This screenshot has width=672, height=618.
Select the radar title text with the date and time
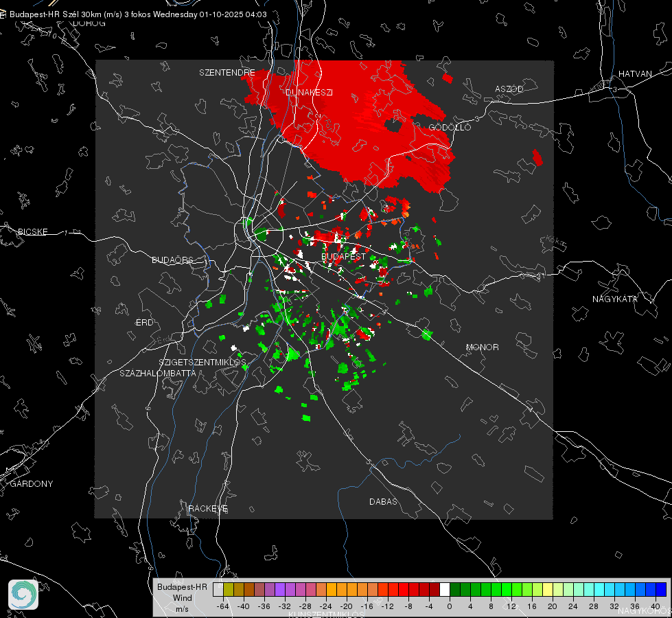coord(138,14)
